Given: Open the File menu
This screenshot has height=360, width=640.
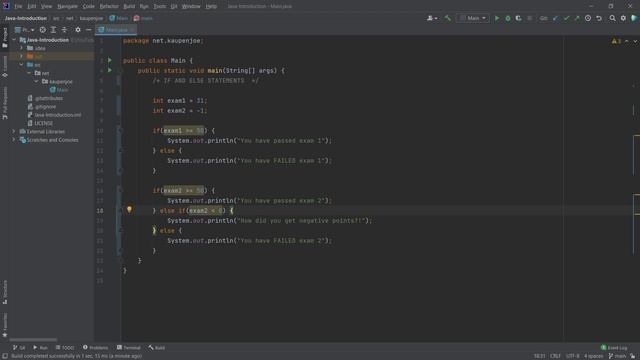Looking at the screenshot, I should click(x=18, y=7).
